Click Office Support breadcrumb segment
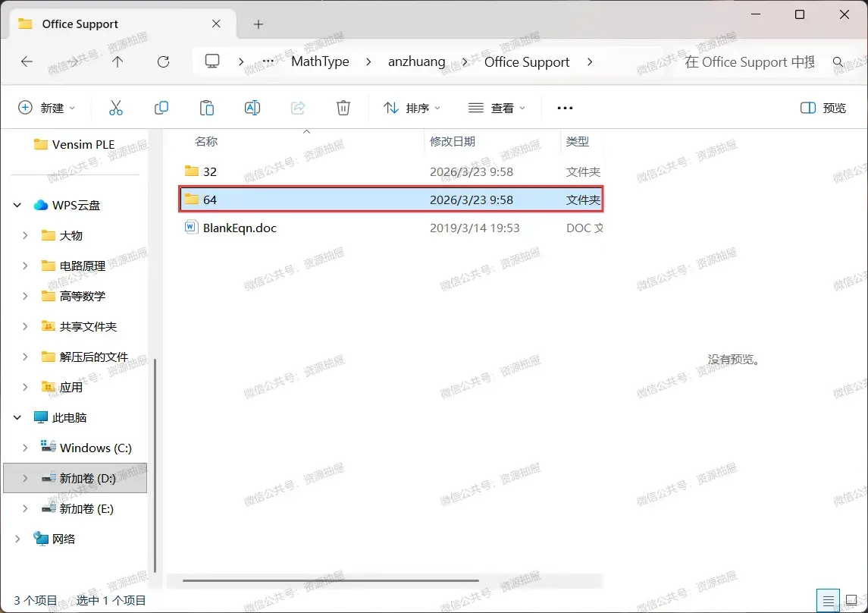The image size is (868, 613). 526,62
